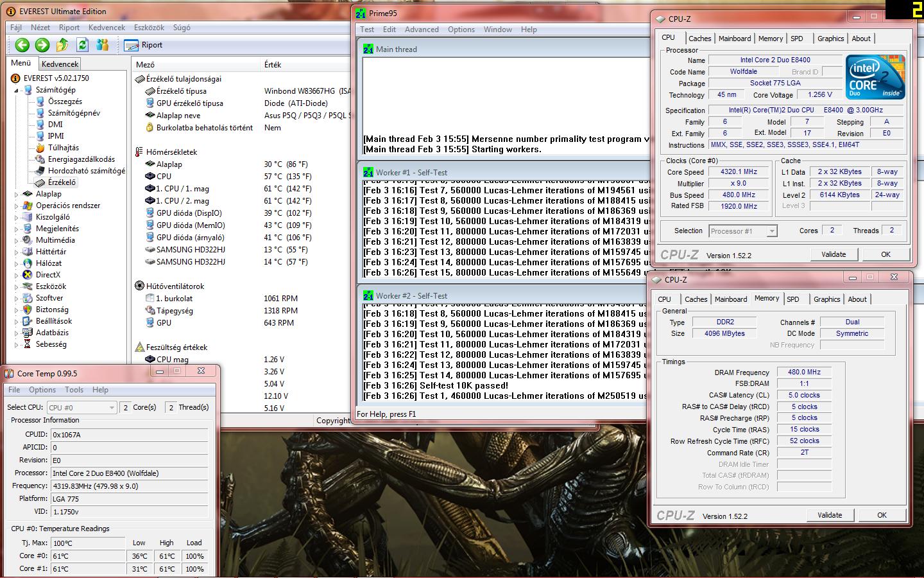Click the Eszközök icon in the tree
The height and width of the screenshot is (578, 924).
coord(28,286)
